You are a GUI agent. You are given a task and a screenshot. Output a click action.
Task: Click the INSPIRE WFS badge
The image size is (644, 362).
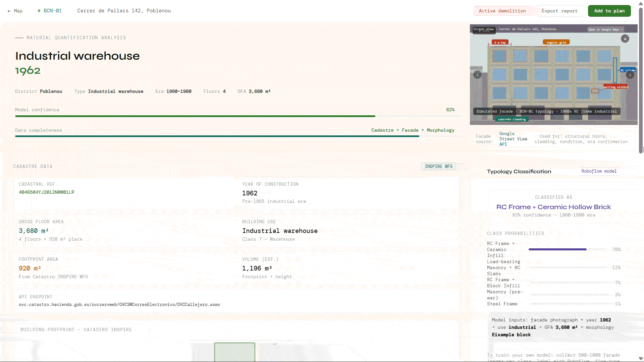(438, 167)
